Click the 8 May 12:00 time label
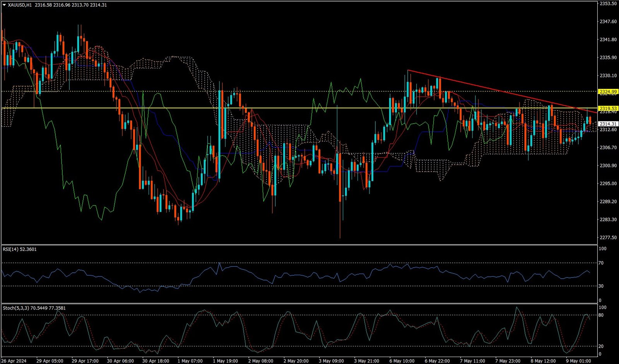Screen dimensions: 619x364 pos(543,361)
